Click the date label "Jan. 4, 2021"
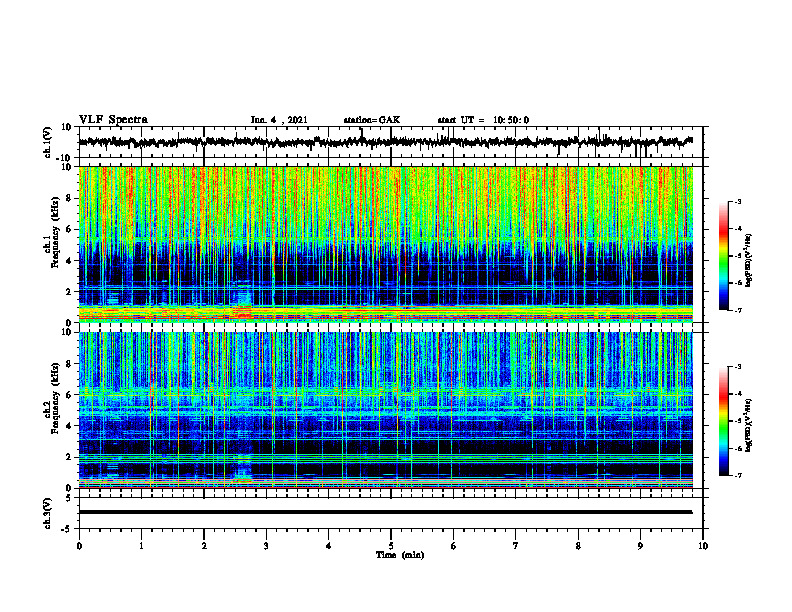792x612 pixels. point(279,120)
